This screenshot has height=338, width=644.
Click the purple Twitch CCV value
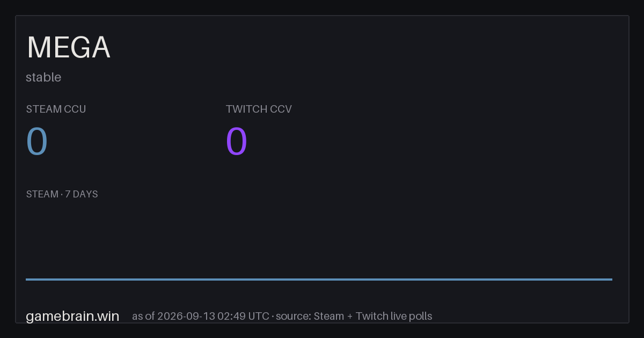pos(237,142)
